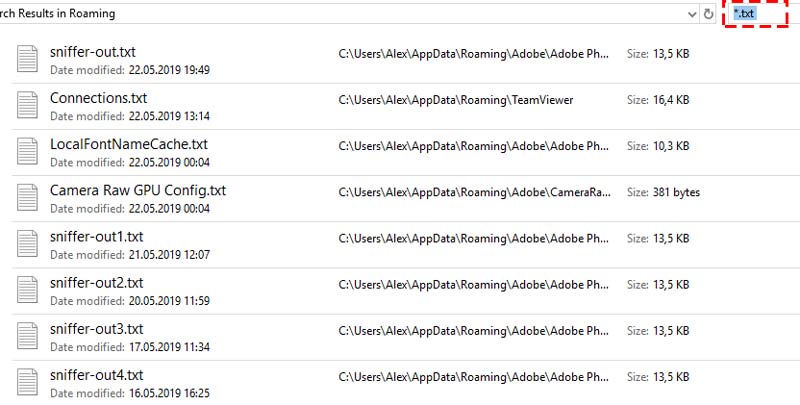Select the Connections.txt file name
Viewport: 800px width, 405px height.
(x=98, y=98)
